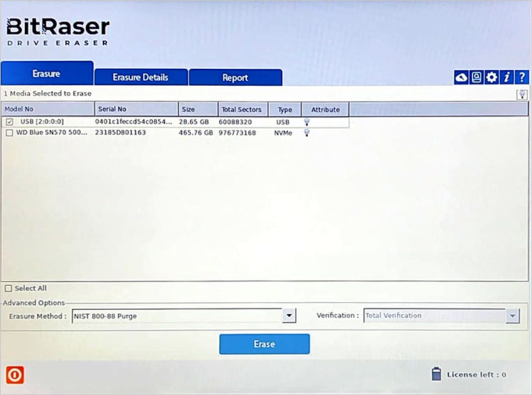Open the cloud settings icon
The width and height of the screenshot is (532, 395).
[461, 77]
